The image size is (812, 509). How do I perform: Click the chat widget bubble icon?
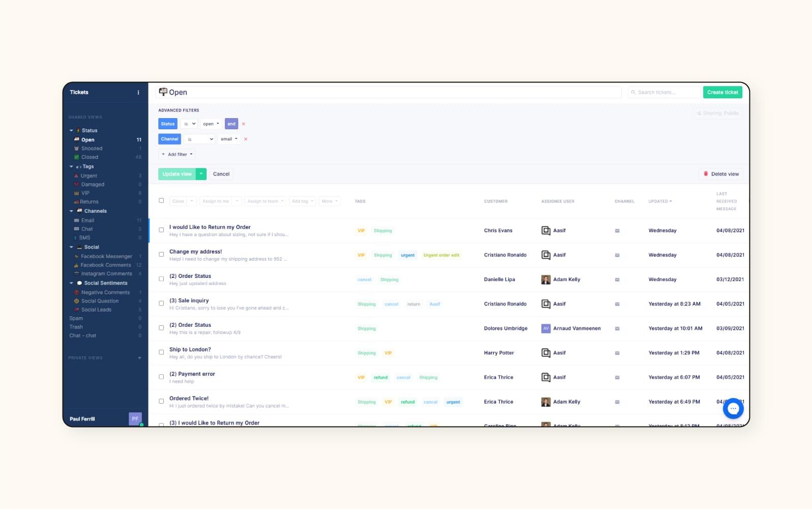[x=733, y=408]
